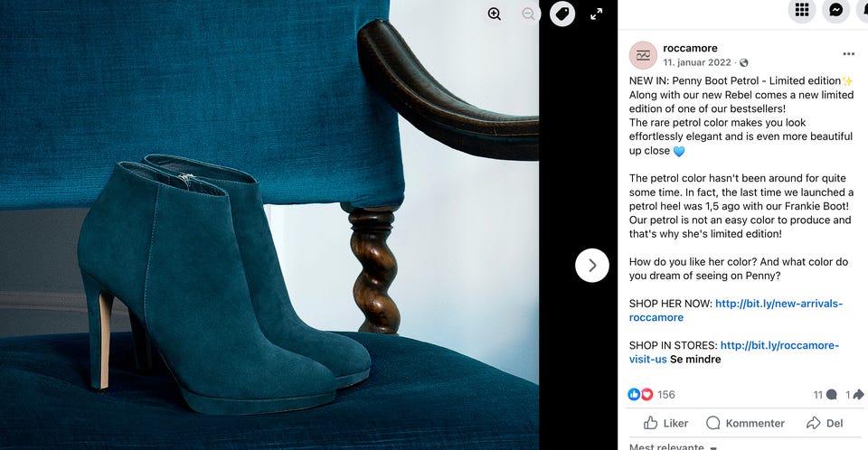868x450 pixels.
Task: Enter fullscreen photo view
Action: click(x=596, y=14)
